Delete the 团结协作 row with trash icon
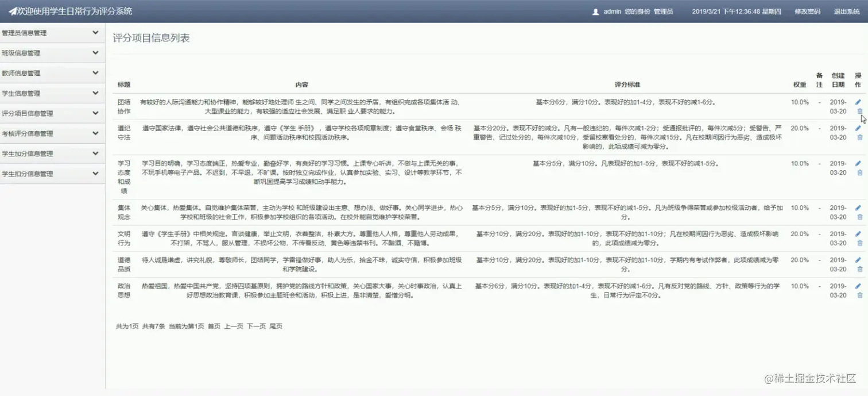The image size is (868, 396). [859, 112]
